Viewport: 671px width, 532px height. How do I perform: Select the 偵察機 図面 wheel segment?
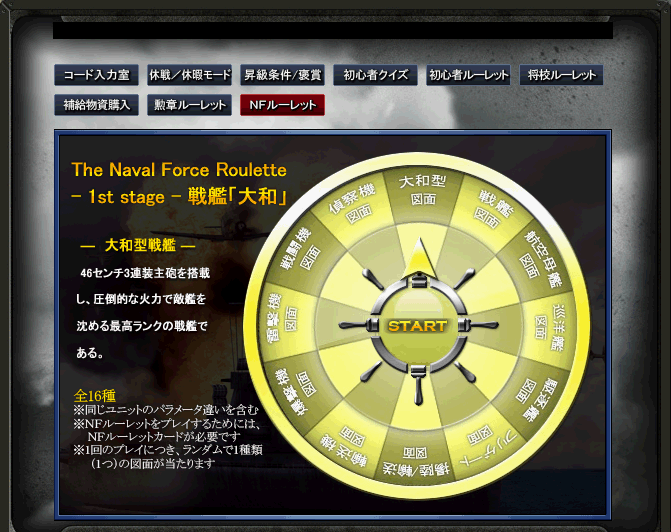pyautogui.click(x=353, y=205)
